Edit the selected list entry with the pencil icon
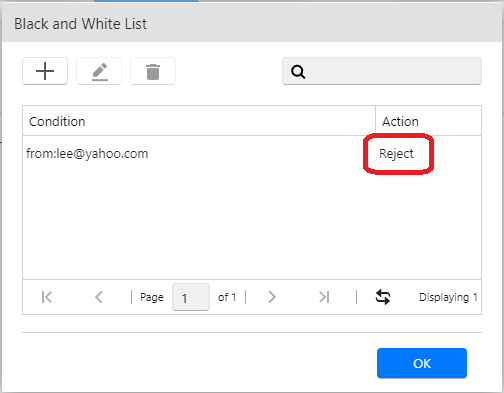504x393 pixels. pos(99,71)
